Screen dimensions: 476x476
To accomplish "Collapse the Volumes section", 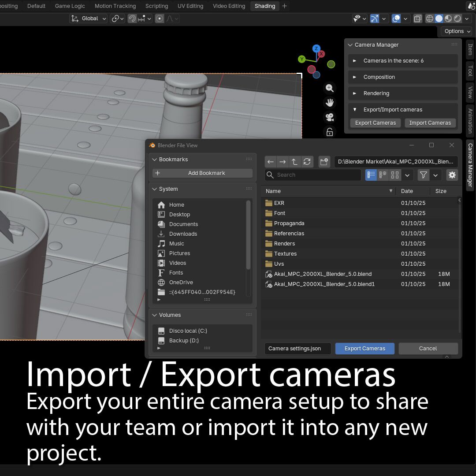I will [x=155, y=315].
